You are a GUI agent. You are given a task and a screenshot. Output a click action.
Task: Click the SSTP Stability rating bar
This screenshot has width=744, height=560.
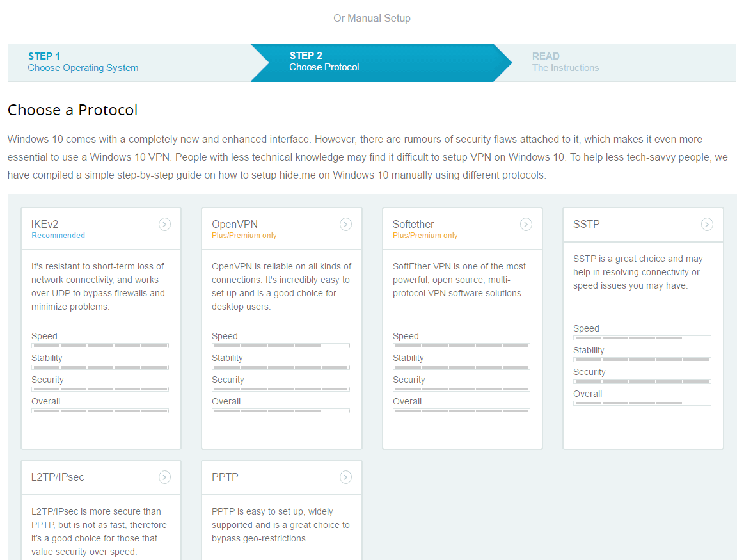[642, 360]
